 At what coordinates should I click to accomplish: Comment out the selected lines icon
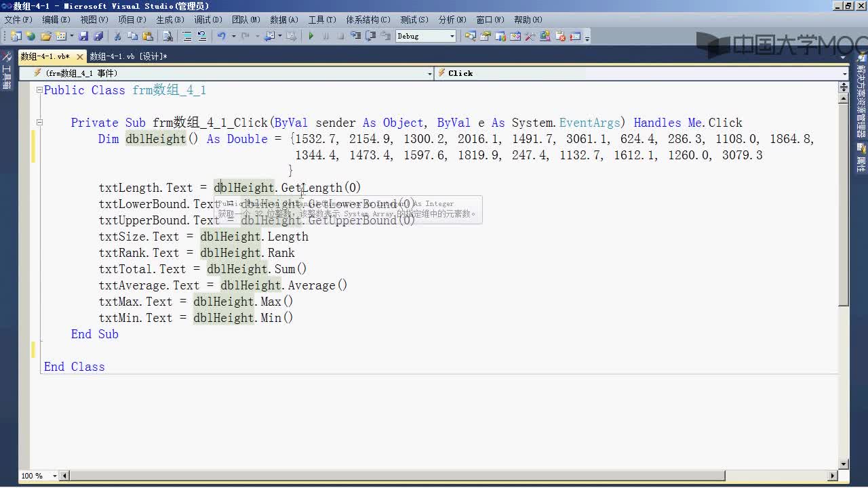click(x=187, y=36)
